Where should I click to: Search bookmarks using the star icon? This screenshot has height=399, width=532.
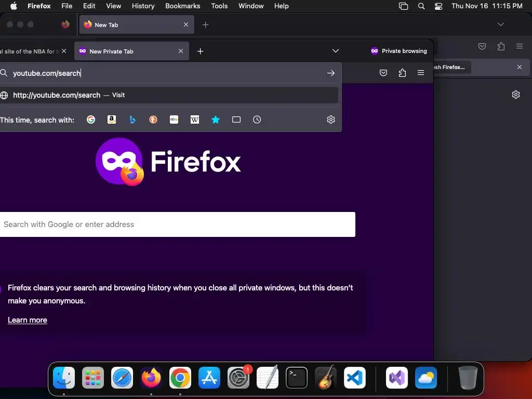click(216, 119)
